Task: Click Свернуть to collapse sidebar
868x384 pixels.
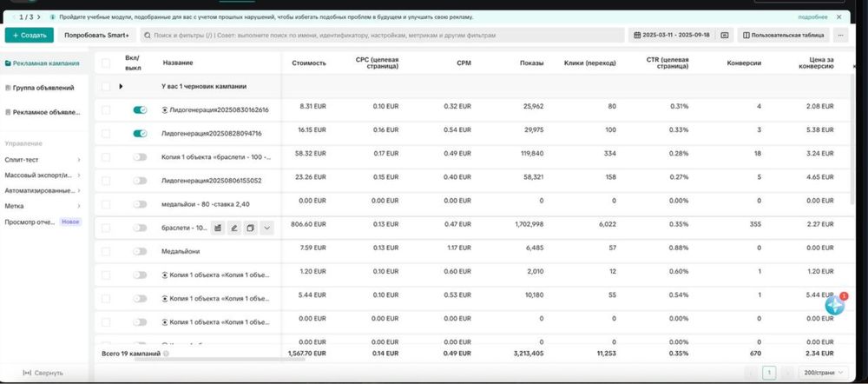Action: coord(49,373)
